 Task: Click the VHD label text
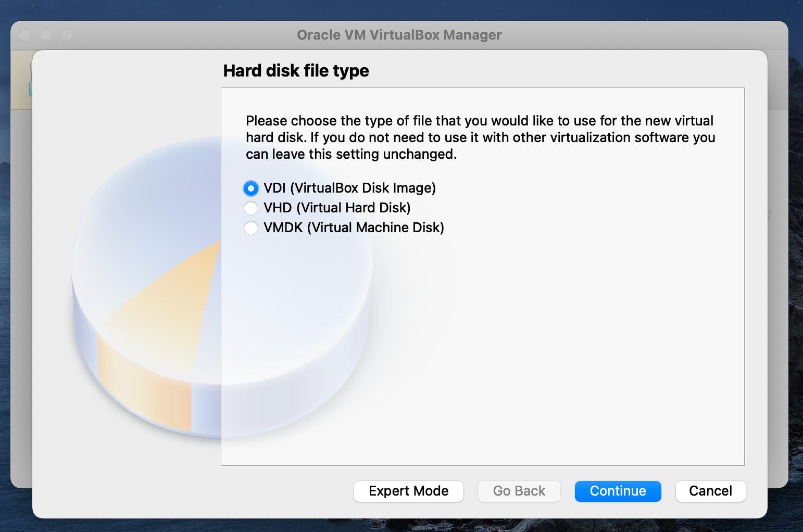pyautogui.click(x=337, y=208)
